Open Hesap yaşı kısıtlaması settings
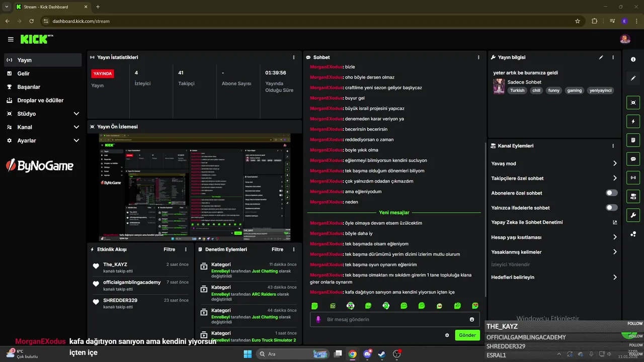 [x=554, y=237]
